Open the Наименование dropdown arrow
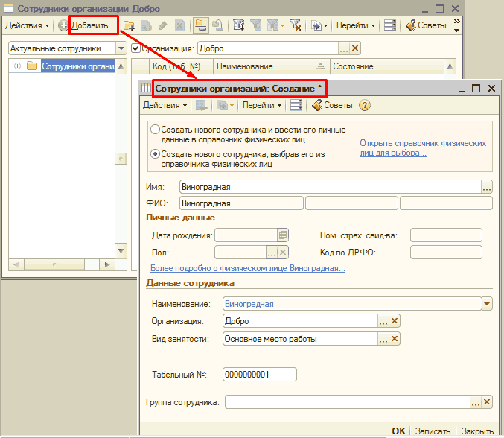Viewport: 504px width, 438px height. tap(487, 304)
